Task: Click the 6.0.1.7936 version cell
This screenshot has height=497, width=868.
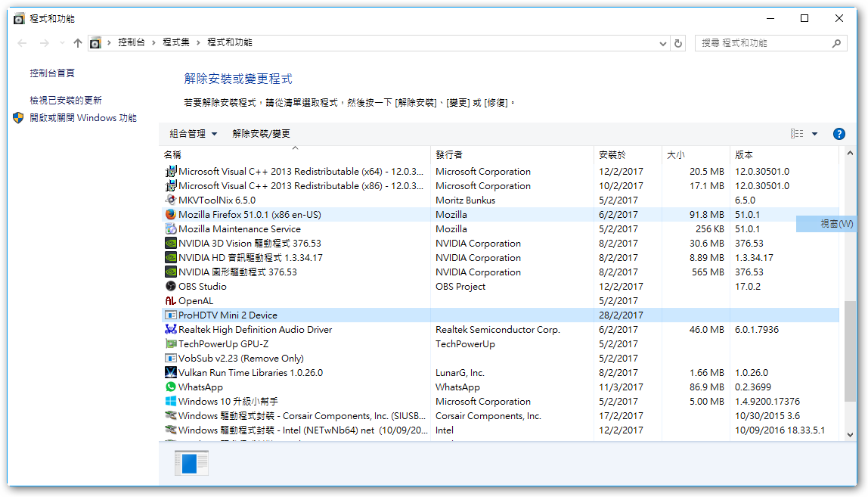Action: click(x=757, y=330)
